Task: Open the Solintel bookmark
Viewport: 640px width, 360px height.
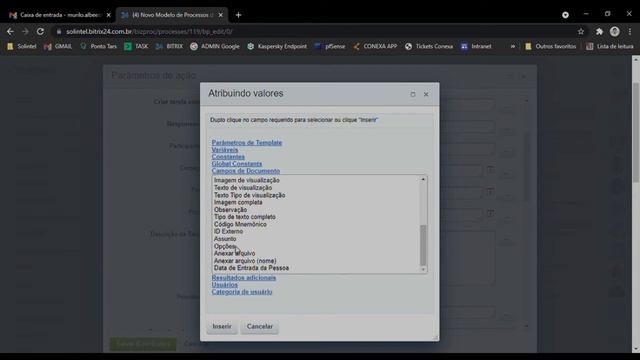Action: point(22,47)
